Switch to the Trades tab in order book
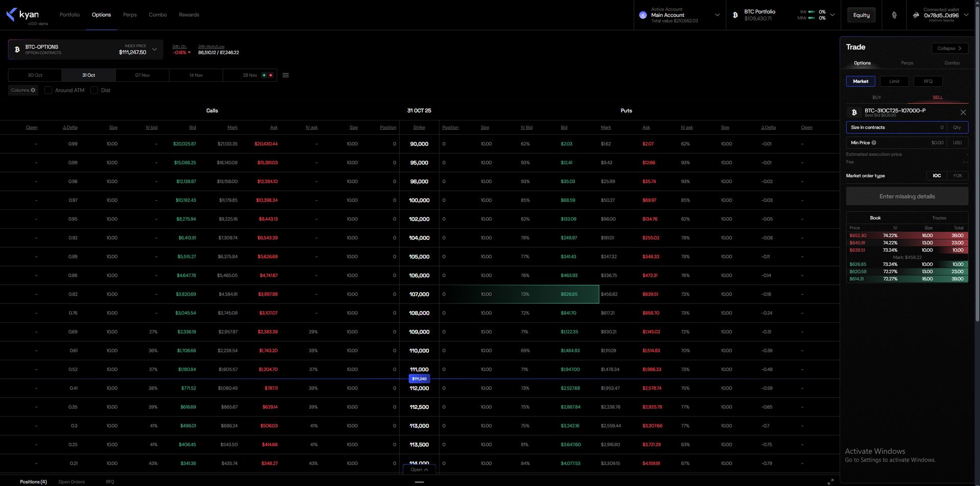Viewport: 980px width, 486px height. [x=939, y=218]
